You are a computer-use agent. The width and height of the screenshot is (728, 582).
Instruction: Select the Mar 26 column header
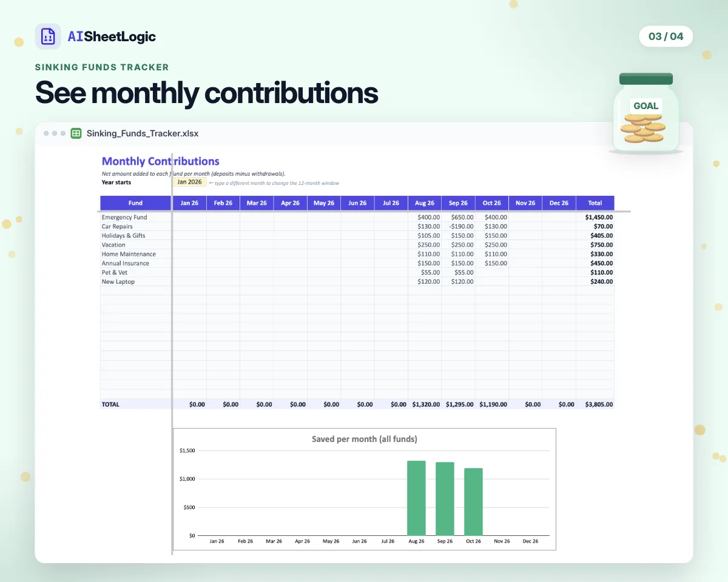(x=257, y=203)
